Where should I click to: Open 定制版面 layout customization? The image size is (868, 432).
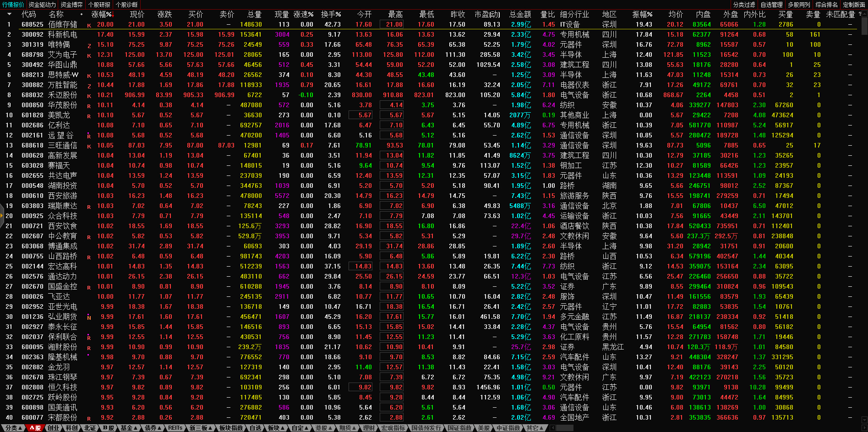coord(854,5)
